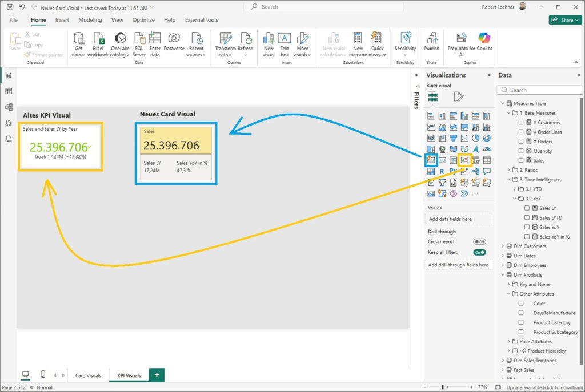Check the Sales LY measure checkbox
This screenshot has height=392, width=585.
[527, 208]
